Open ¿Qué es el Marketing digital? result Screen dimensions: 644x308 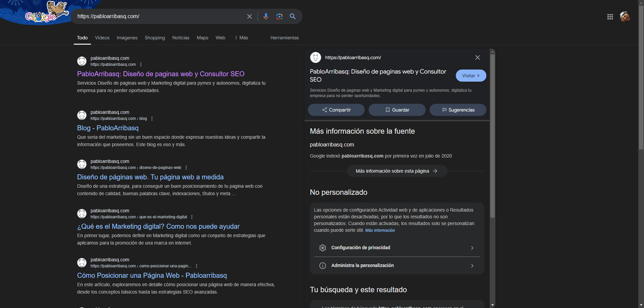tap(158, 226)
